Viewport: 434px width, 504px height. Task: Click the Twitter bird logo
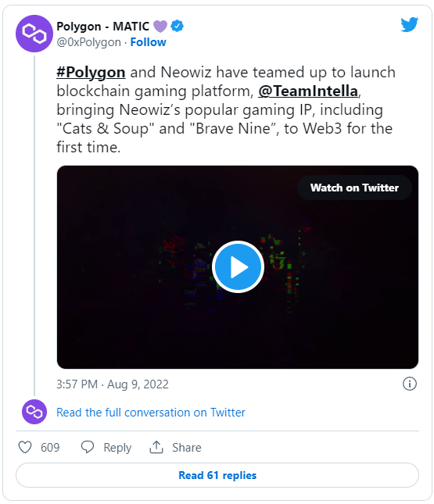click(x=409, y=25)
